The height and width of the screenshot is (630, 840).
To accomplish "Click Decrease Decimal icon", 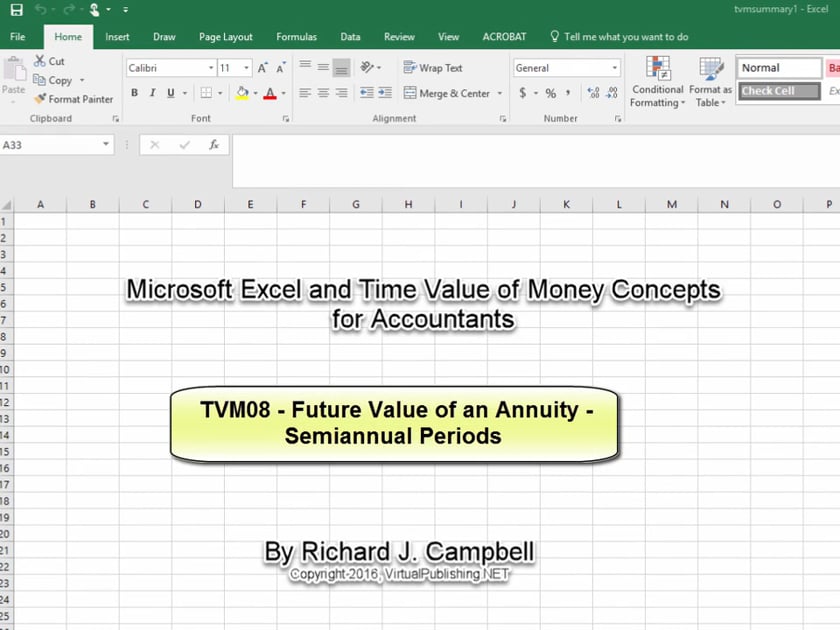I will point(612,93).
